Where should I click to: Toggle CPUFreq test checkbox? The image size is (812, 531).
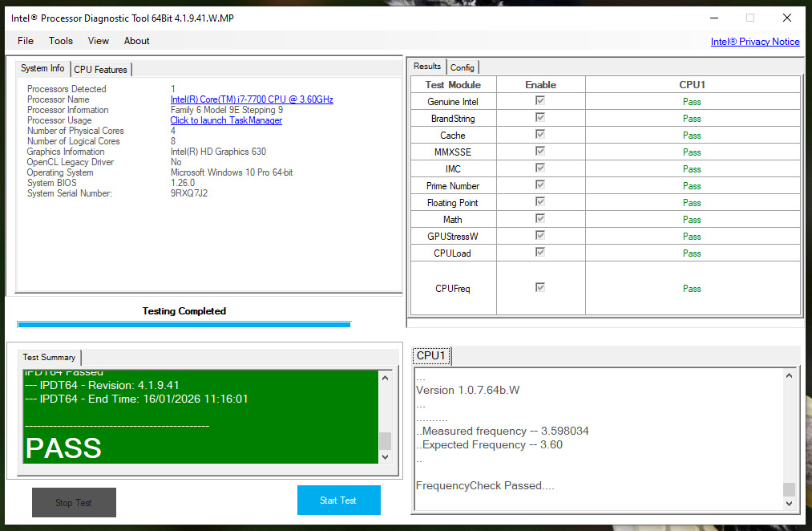tap(540, 287)
